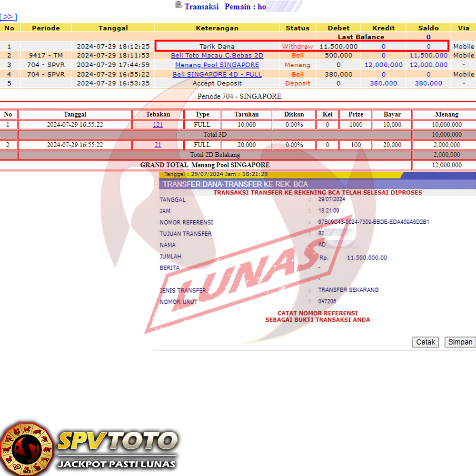Click the SPVTOTO zodiac wheel logo
476x476 pixels.
(x=27, y=448)
